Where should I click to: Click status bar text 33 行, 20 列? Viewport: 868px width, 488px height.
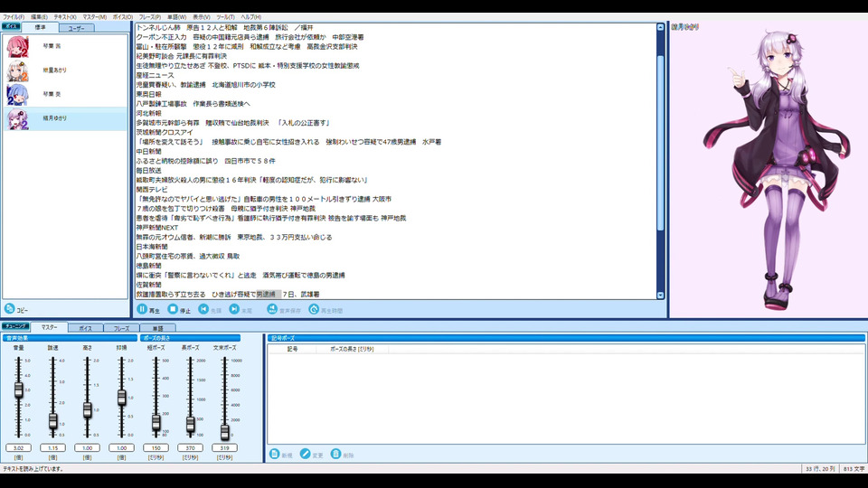(820, 469)
